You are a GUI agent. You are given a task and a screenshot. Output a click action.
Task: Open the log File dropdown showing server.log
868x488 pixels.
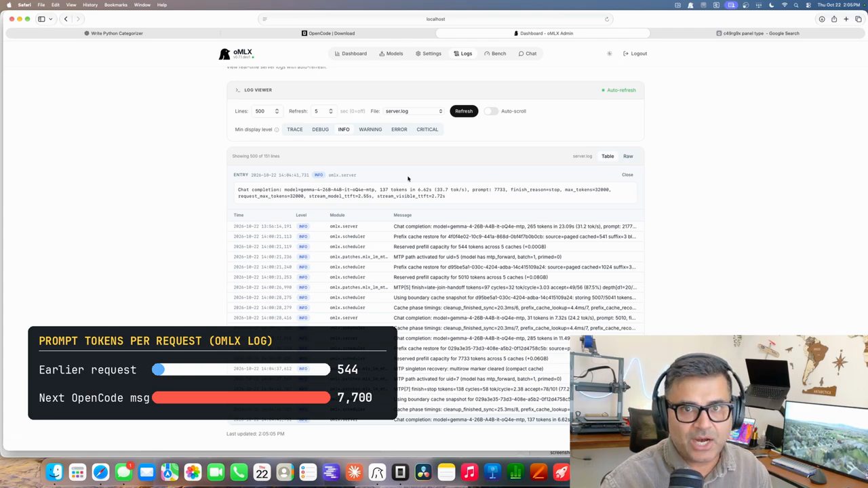tap(414, 111)
